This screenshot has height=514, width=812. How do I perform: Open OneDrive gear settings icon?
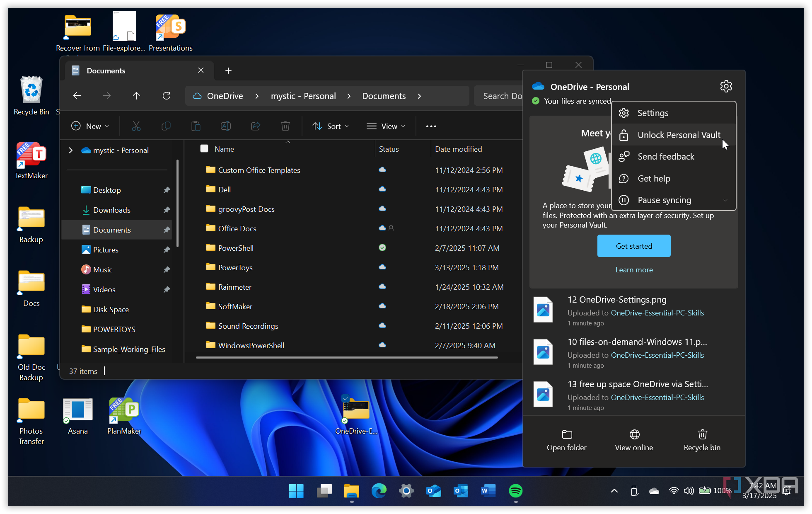pos(726,86)
